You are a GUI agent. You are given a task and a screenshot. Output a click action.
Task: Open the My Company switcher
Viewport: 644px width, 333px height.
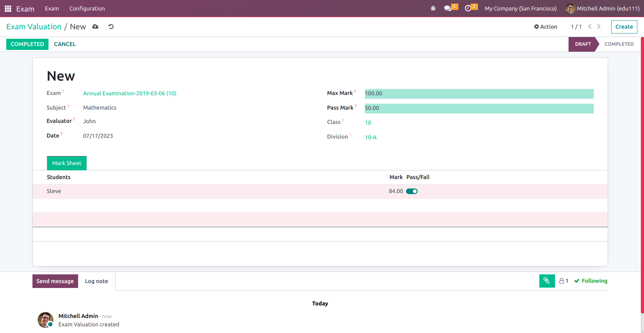pos(520,8)
